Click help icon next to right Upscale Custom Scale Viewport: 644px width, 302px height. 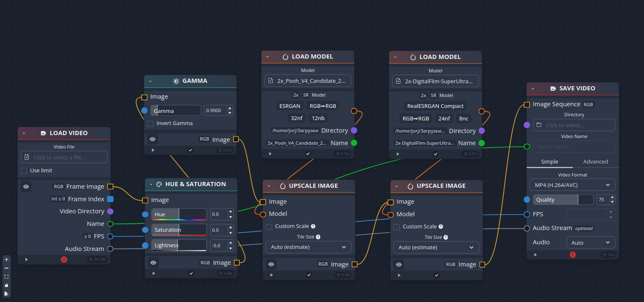coord(441,227)
